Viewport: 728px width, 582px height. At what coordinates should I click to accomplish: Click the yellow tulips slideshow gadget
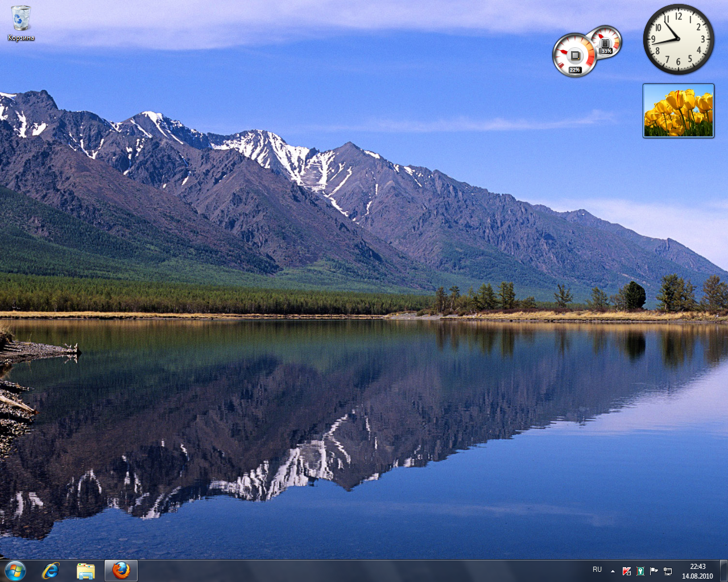pyautogui.click(x=678, y=110)
